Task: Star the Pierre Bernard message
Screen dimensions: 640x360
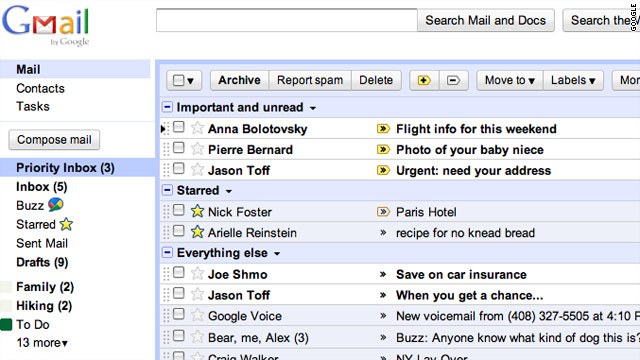Action: 198,149
